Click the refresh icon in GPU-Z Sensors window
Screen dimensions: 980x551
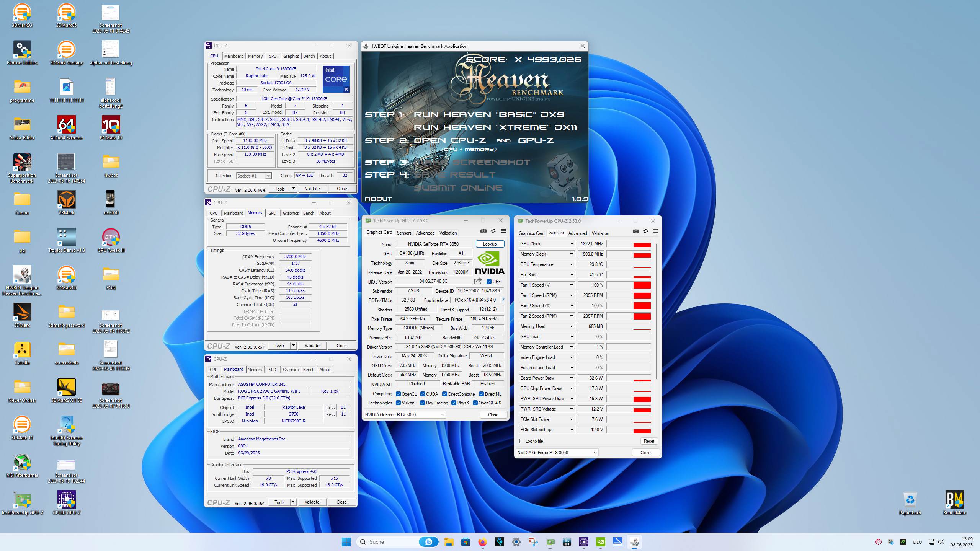pos(645,231)
